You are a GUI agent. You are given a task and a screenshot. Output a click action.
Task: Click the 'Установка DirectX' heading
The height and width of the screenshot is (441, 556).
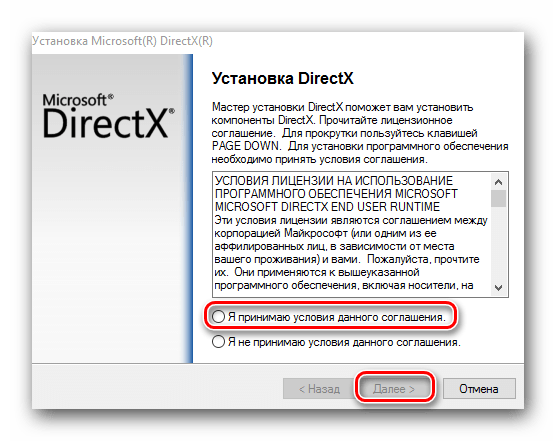click(283, 78)
